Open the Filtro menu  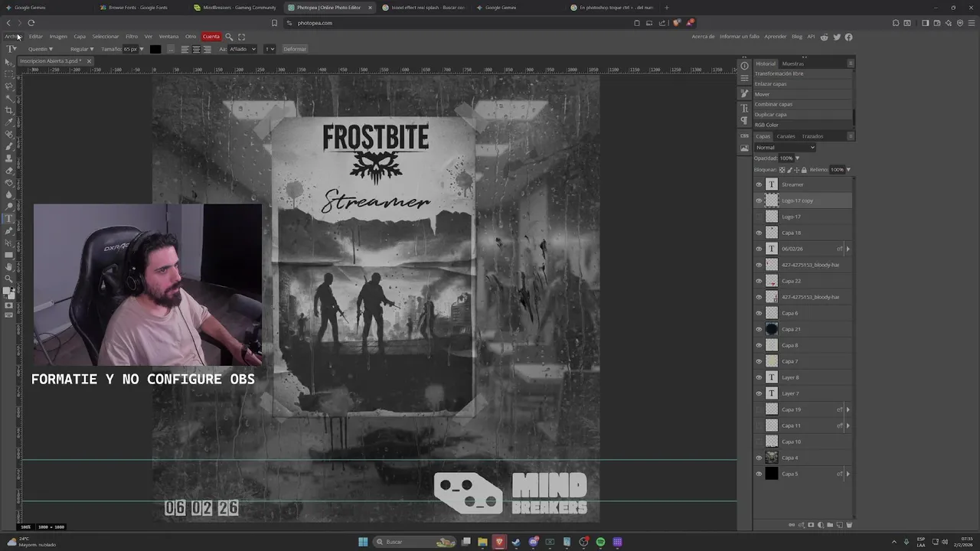[132, 37]
